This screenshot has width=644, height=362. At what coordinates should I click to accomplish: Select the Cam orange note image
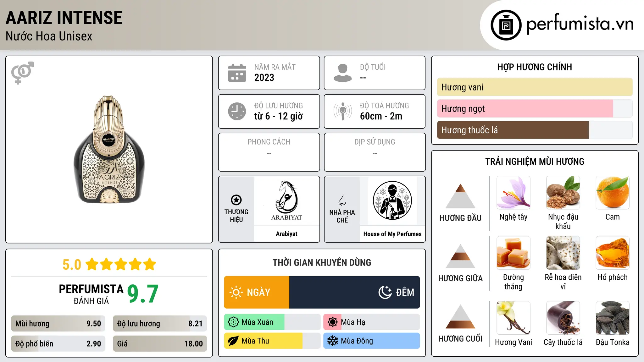pyautogui.click(x=613, y=193)
